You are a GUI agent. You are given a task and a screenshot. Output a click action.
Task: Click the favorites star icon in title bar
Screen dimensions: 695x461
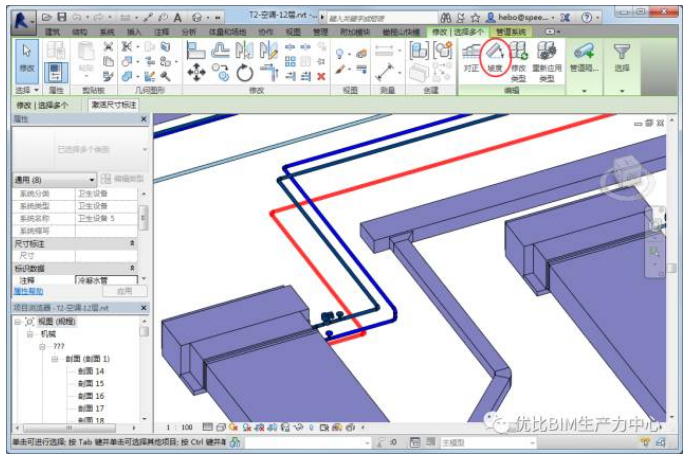tap(475, 18)
